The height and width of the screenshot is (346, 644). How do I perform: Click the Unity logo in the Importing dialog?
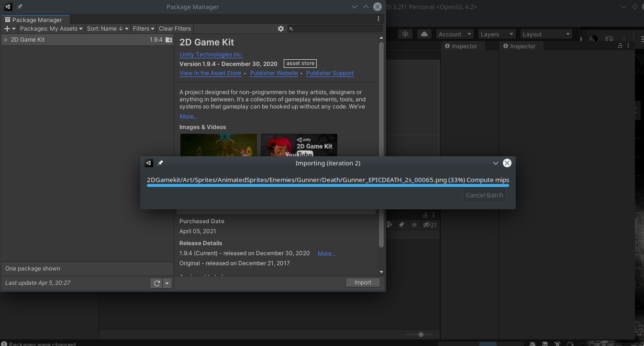[x=149, y=163]
